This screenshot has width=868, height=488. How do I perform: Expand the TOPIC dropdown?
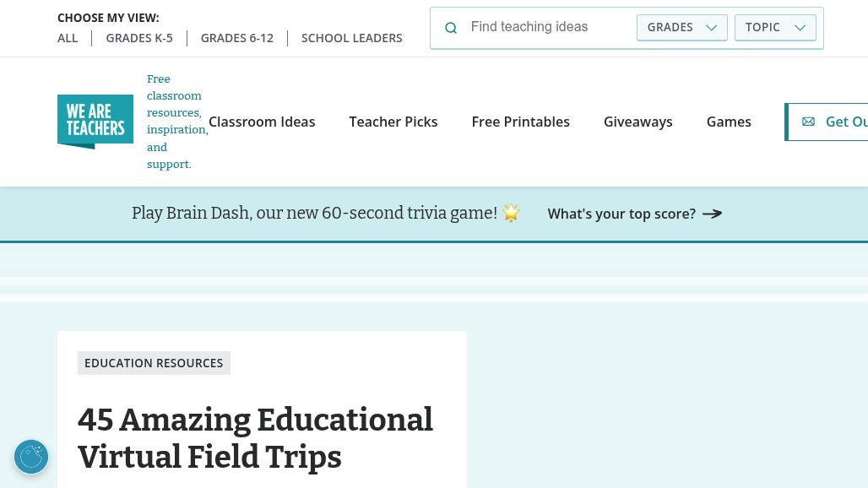[775, 28]
